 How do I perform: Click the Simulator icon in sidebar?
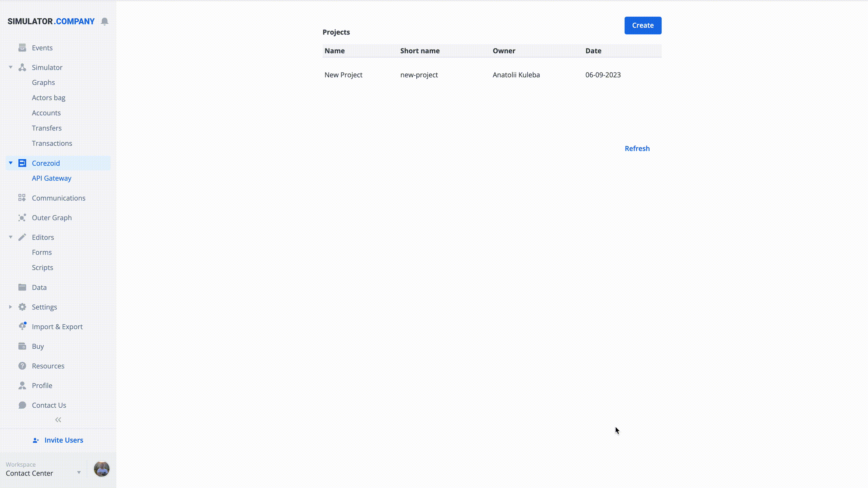pyautogui.click(x=23, y=67)
